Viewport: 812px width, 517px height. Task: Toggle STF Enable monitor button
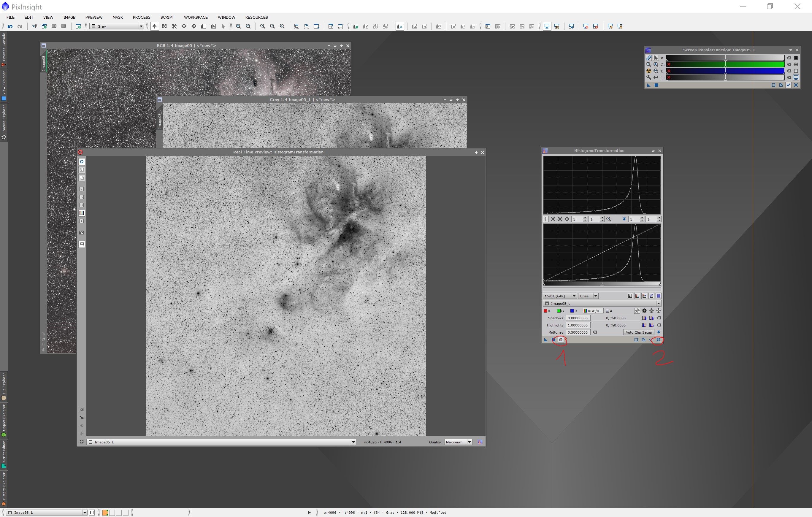click(796, 77)
